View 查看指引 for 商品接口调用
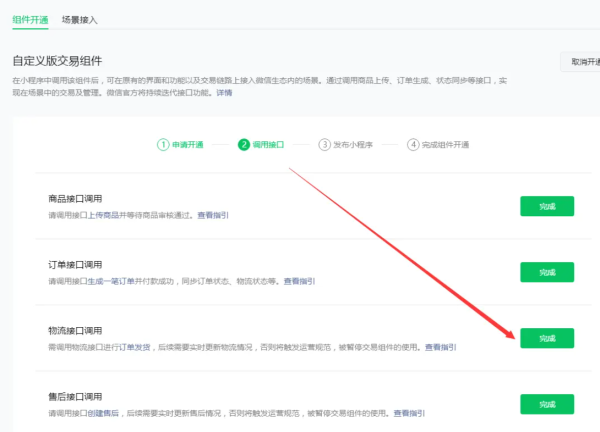This screenshot has height=432, width=600. 212,215
